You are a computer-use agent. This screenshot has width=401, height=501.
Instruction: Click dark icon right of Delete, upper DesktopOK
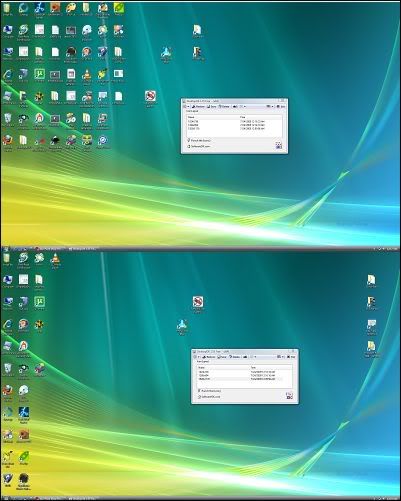[235, 106]
